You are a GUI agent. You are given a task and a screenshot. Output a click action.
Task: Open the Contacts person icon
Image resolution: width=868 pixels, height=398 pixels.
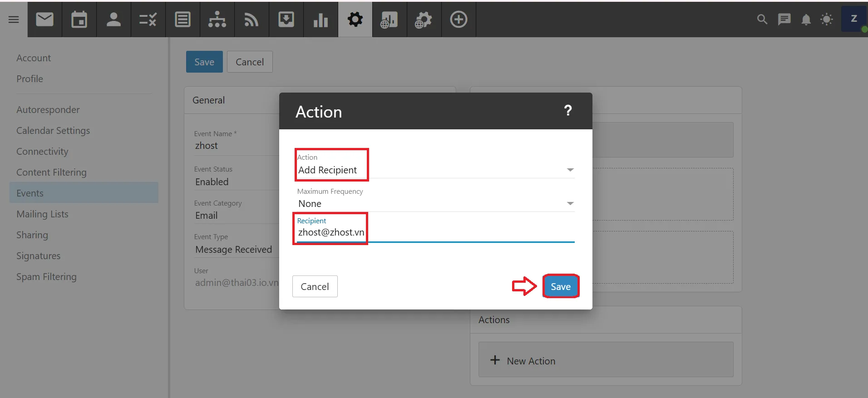(113, 20)
